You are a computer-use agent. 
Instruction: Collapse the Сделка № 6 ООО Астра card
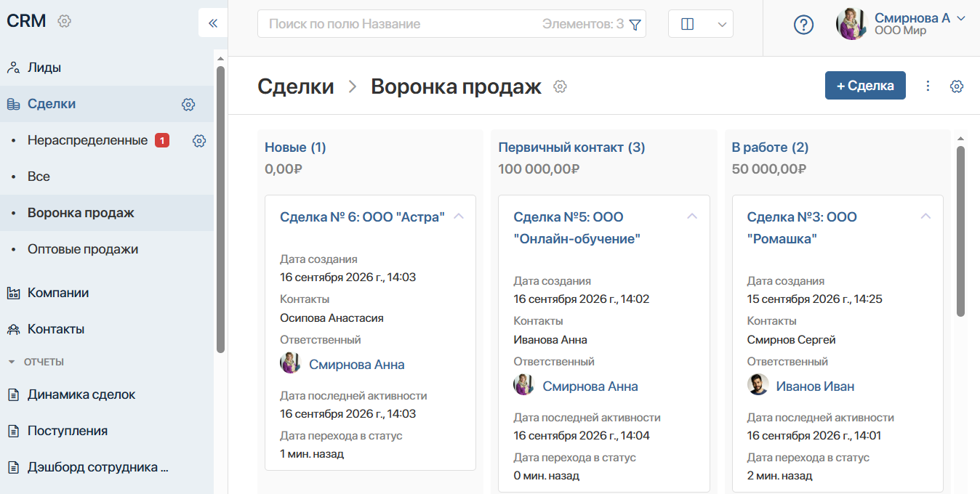click(x=459, y=216)
